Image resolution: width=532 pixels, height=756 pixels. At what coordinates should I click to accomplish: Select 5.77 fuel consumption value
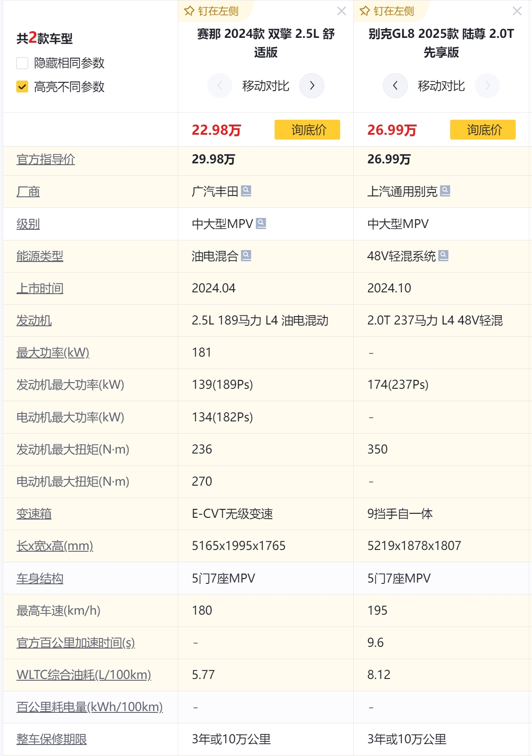(203, 675)
